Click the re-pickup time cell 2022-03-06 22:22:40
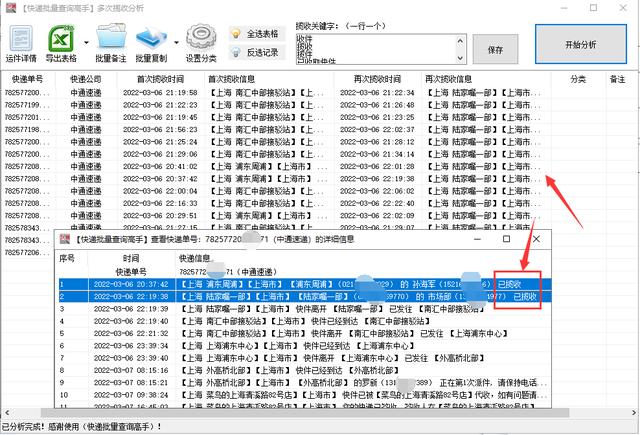This screenshot has height=435, width=640. click(x=377, y=203)
